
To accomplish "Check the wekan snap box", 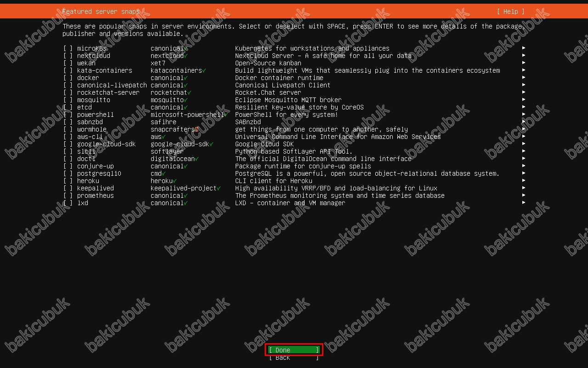I will (x=68, y=63).
